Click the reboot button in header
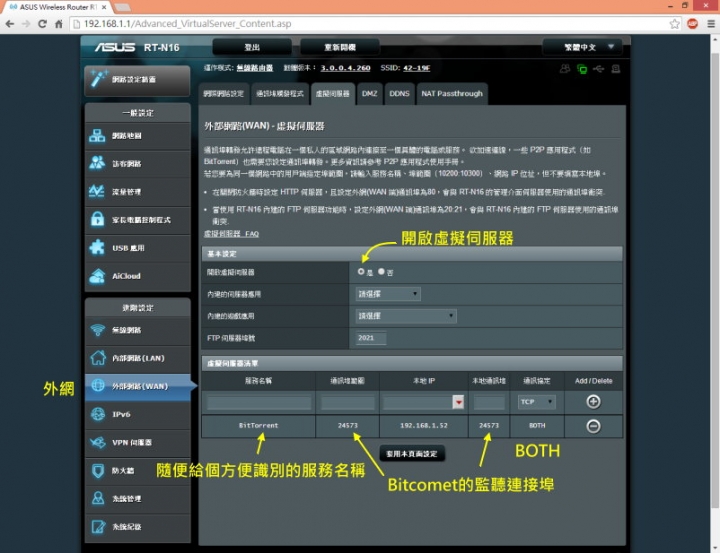720x553 pixels. pyautogui.click(x=340, y=47)
